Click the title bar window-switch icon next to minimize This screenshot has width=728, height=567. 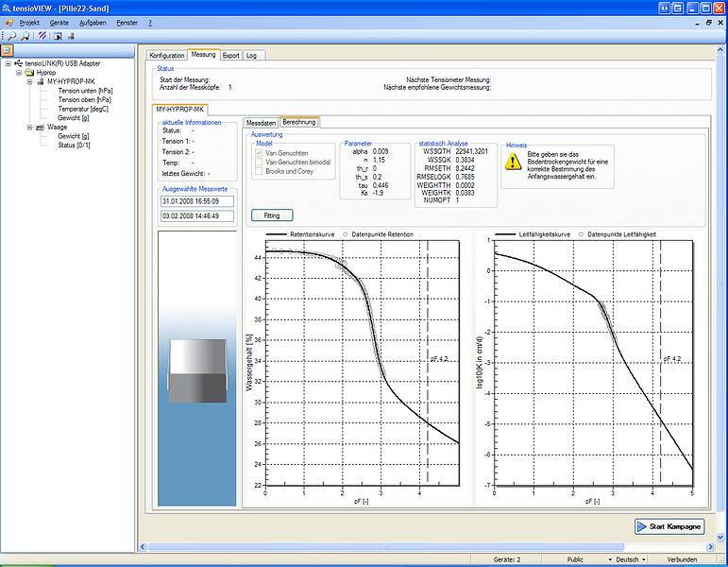click(x=678, y=8)
